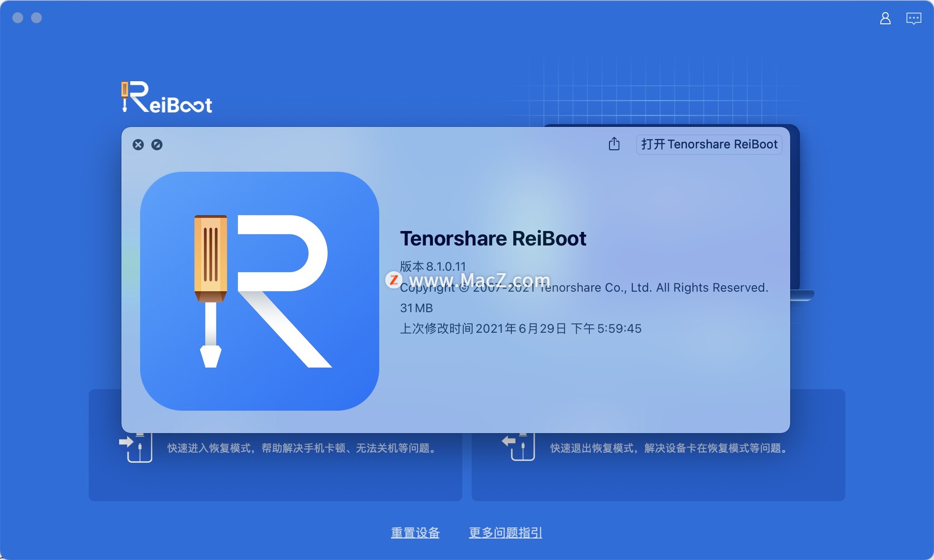
Task: Click the first gray window control dot
Action: click(x=18, y=18)
